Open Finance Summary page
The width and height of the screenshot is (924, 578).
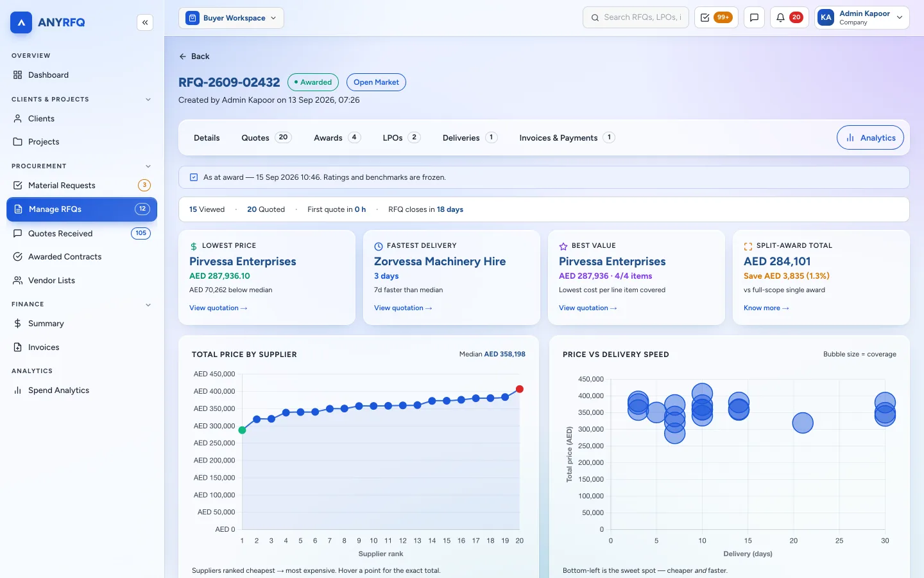81,324
